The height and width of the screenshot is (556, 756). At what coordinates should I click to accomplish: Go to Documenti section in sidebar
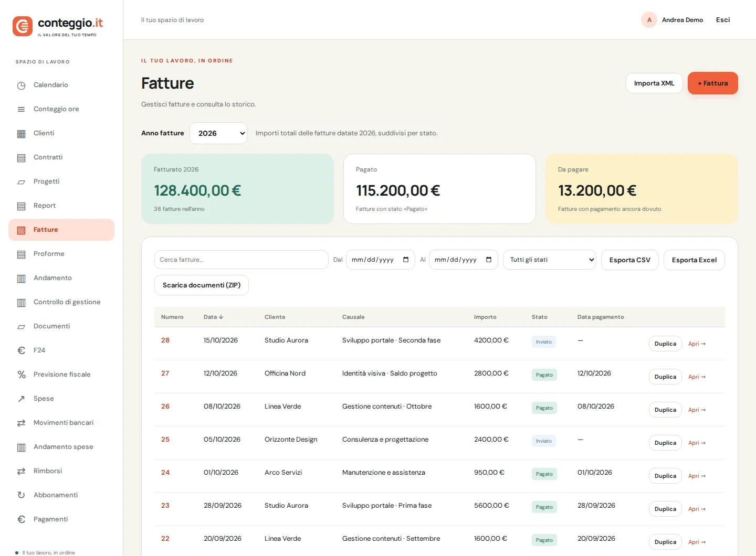61,326
